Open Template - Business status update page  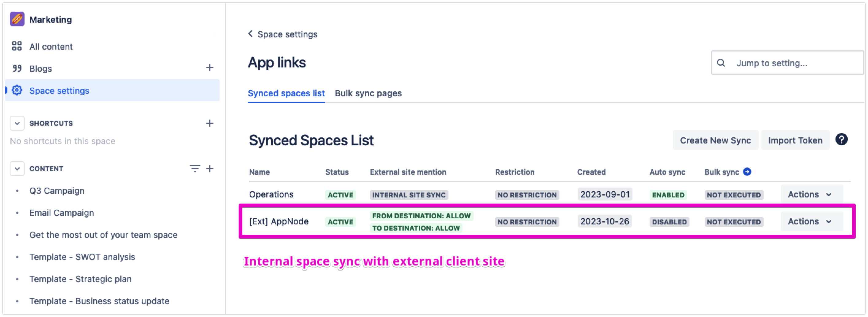coord(99,301)
